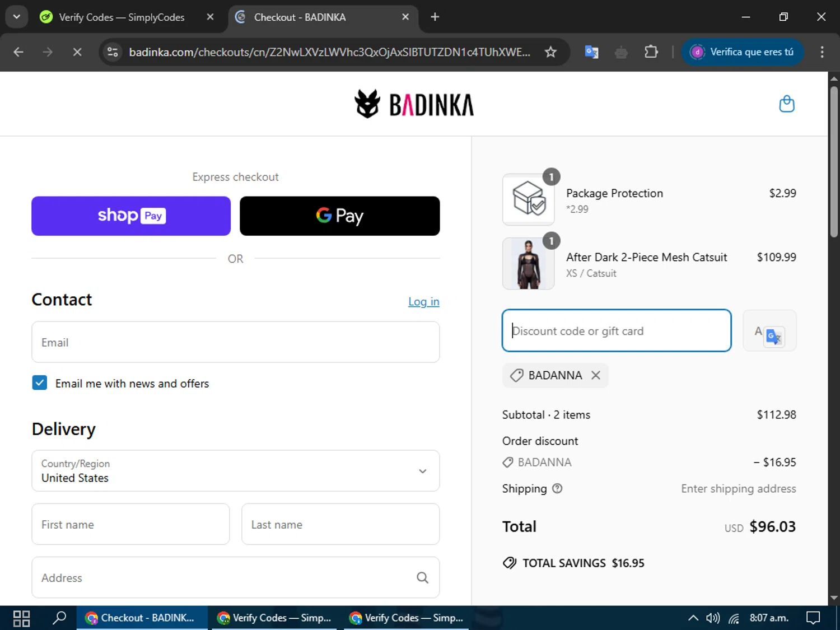Close the Verify Codes — SimplyCodes tab
The width and height of the screenshot is (840, 630).
(x=210, y=17)
